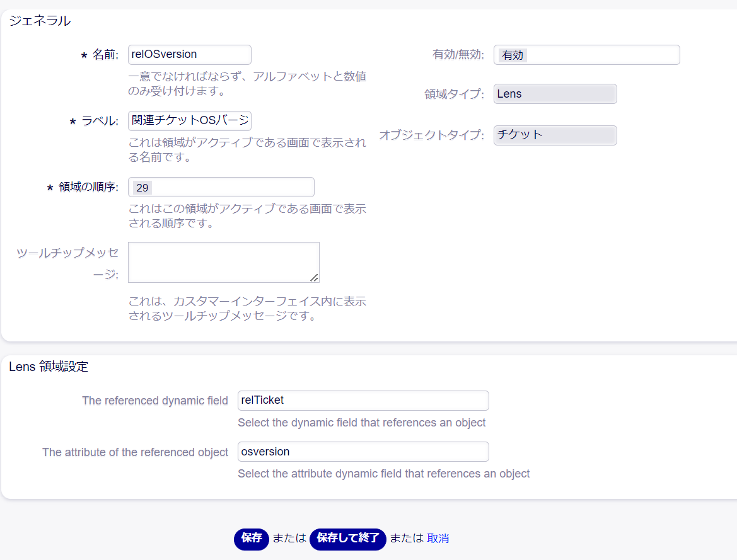Click the 有効/無効 label
Viewport: 737px width, 560px height.
pyautogui.click(x=458, y=55)
